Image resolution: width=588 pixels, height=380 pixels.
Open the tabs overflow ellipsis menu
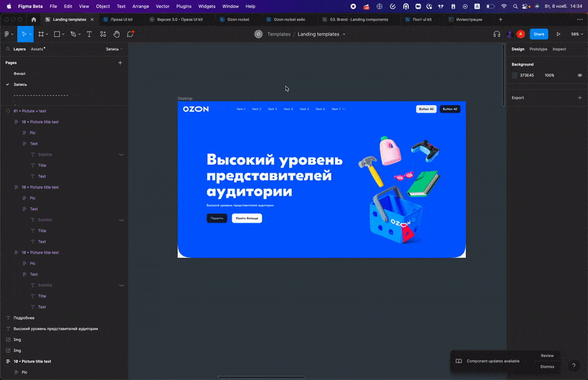point(580,20)
